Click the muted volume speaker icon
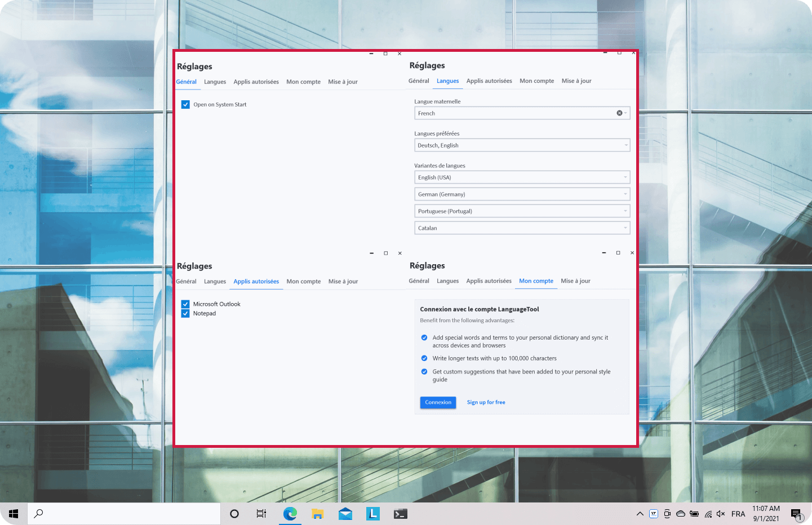The image size is (812, 525). click(x=721, y=514)
